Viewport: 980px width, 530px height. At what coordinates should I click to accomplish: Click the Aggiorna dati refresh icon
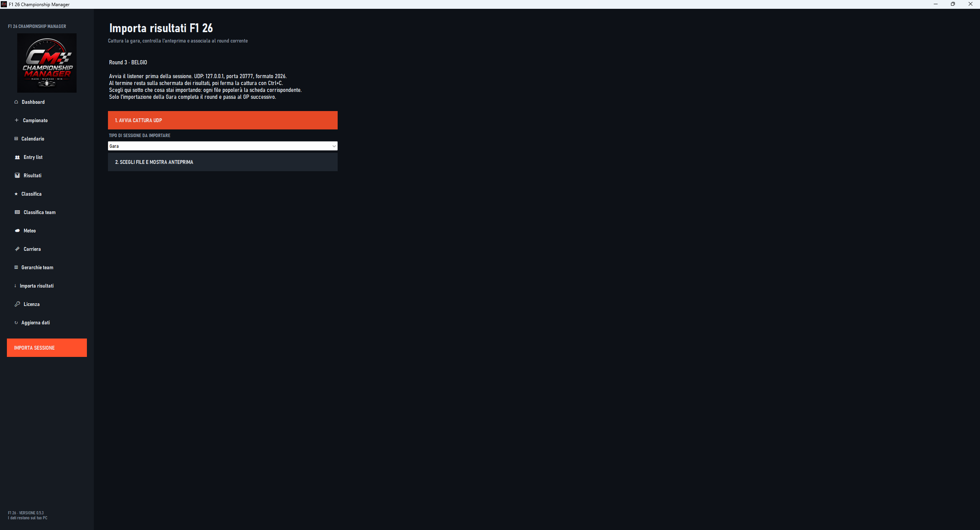tap(16, 323)
